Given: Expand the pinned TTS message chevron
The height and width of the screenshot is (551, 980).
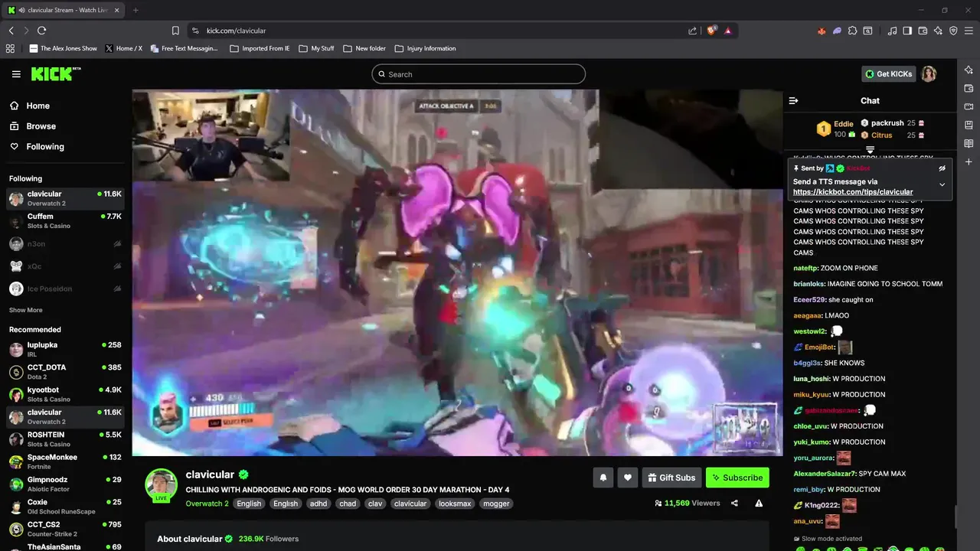Looking at the screenshot, I should click(x=942, y=184).
